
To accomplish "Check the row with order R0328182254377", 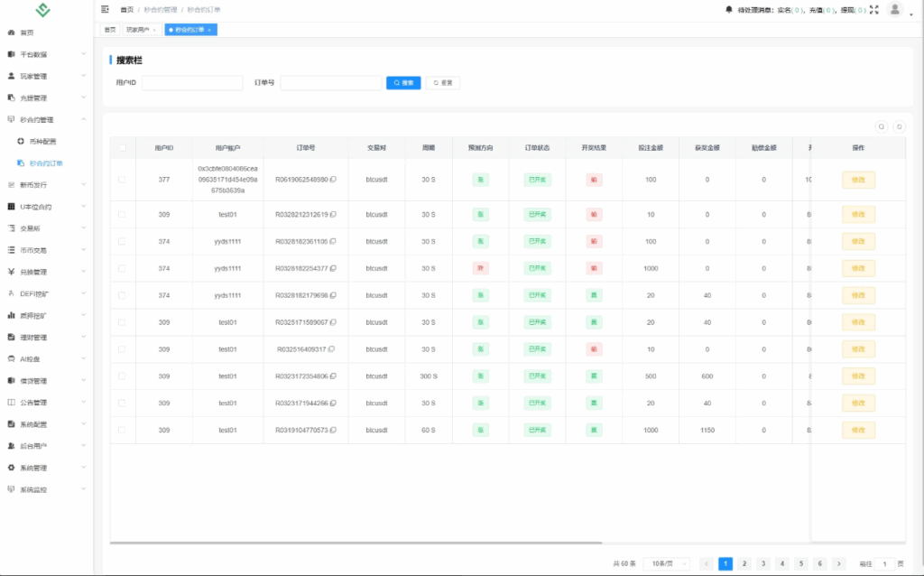I will [122, 268].
